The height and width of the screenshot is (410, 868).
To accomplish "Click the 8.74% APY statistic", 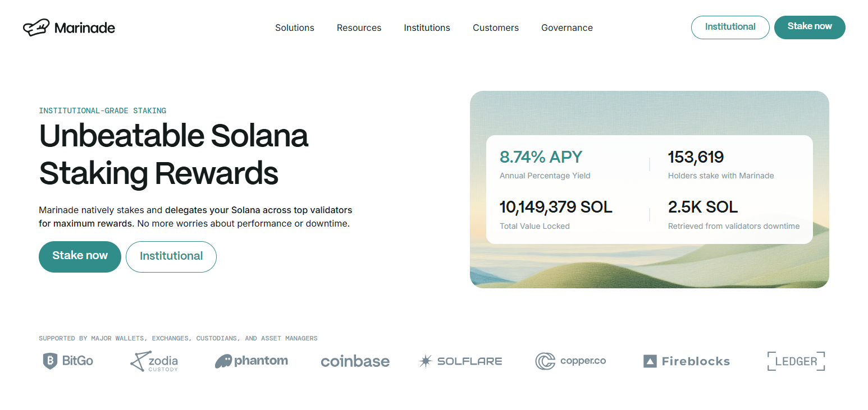I will [x=541, y=158].
